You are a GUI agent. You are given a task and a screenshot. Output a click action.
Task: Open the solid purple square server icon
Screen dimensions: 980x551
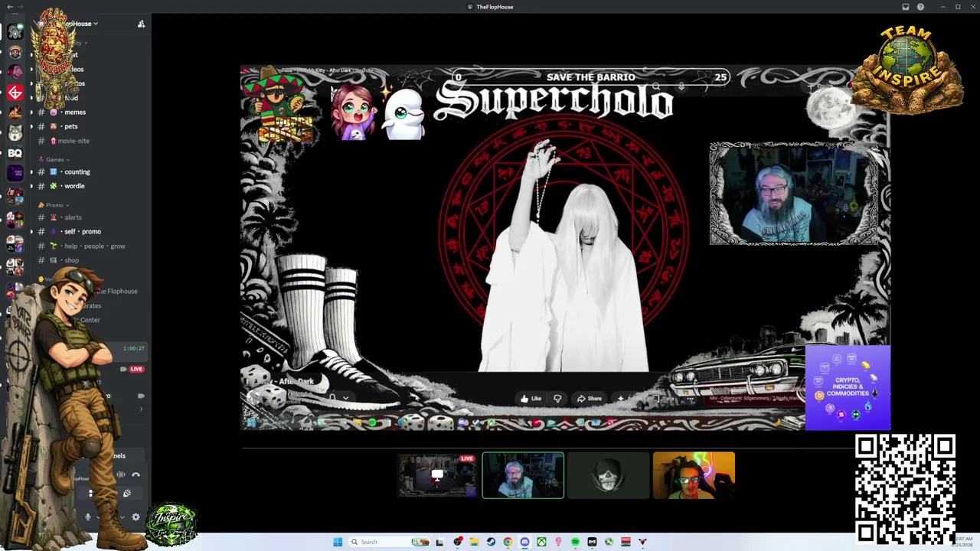point(15,173)
